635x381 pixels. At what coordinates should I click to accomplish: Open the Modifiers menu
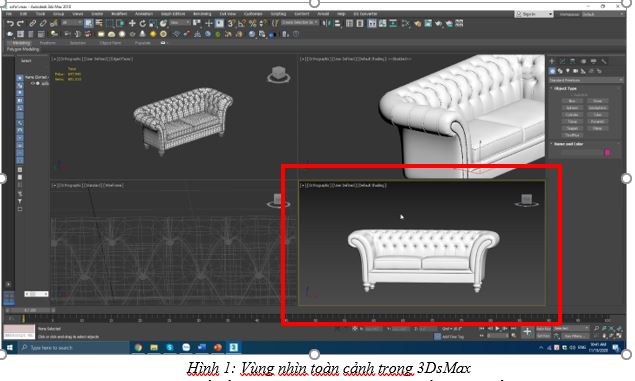119,14
